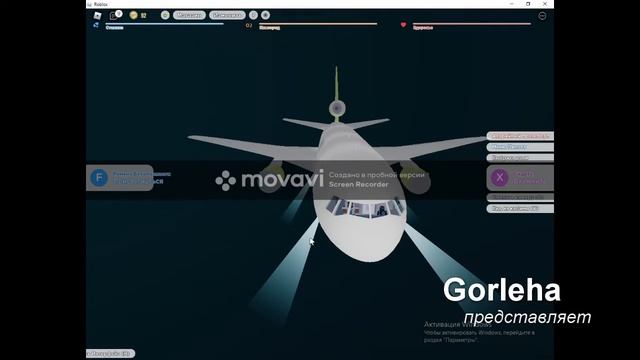
Task: Click the pill button in the bottom-left corner
Action: point(110,353)
